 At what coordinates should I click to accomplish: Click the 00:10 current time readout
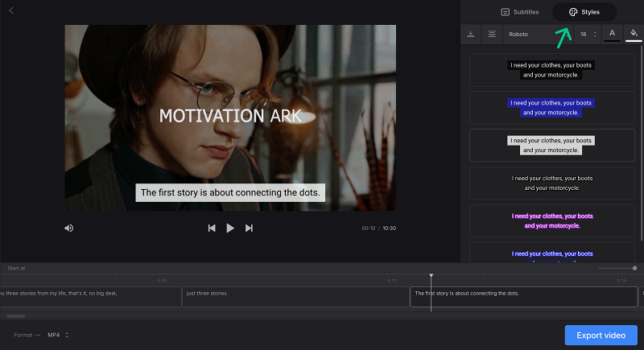coord(369,229)
